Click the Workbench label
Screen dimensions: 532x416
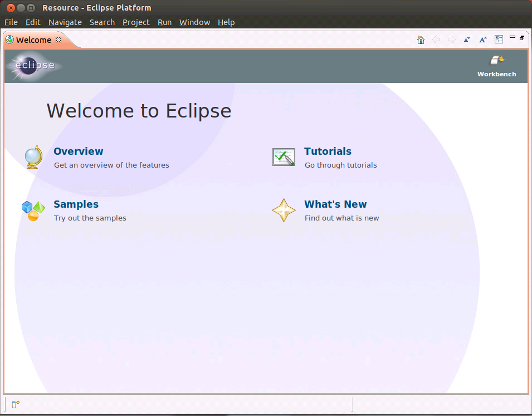click(497, 74)
